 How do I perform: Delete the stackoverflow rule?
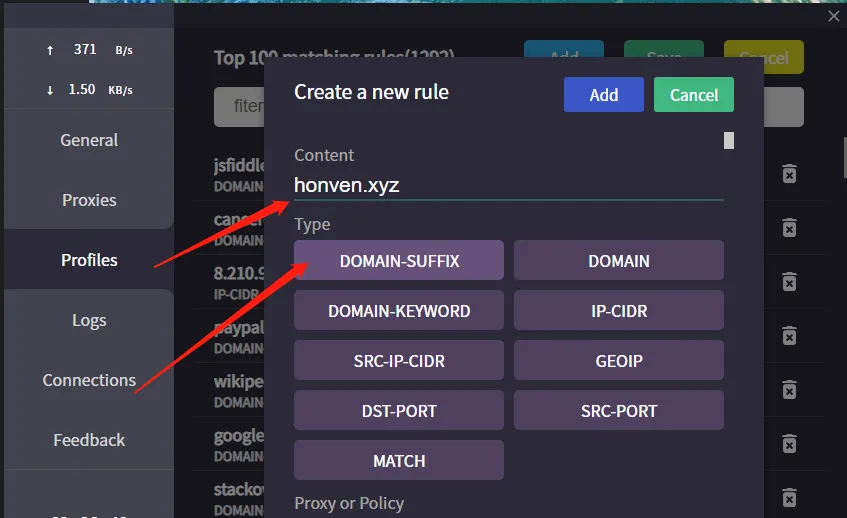[x=789, y=497]
